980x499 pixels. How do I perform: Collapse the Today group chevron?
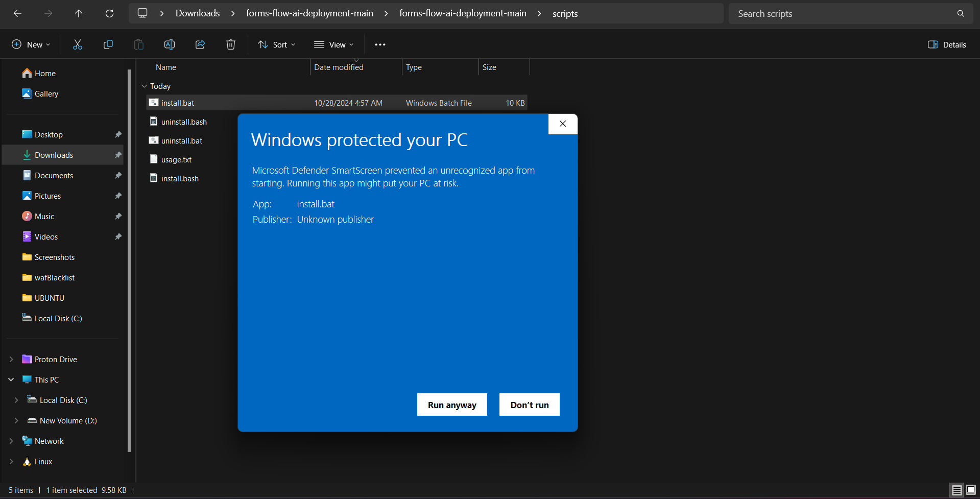point(144,86)
